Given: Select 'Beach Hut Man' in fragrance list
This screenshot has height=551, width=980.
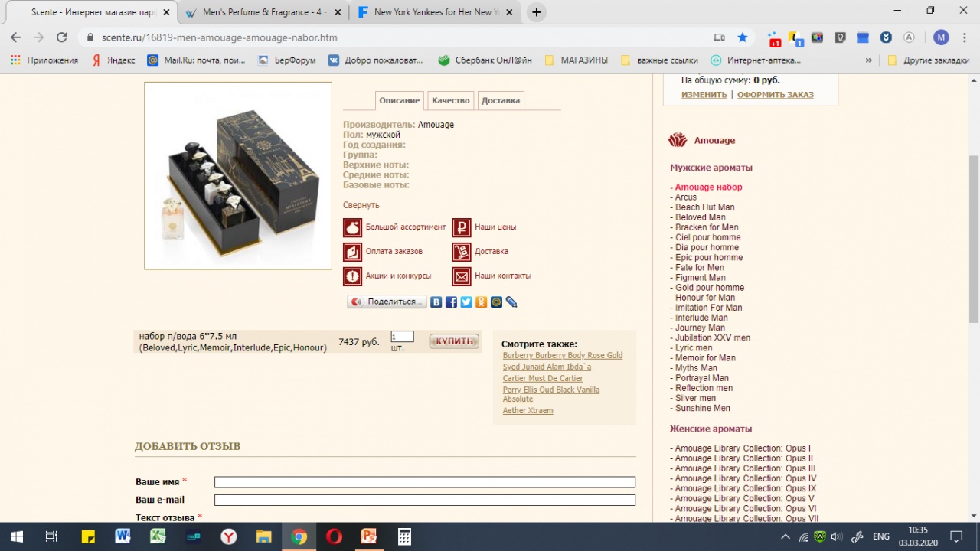Looking at the screenshot, I should tap(704, 207).
